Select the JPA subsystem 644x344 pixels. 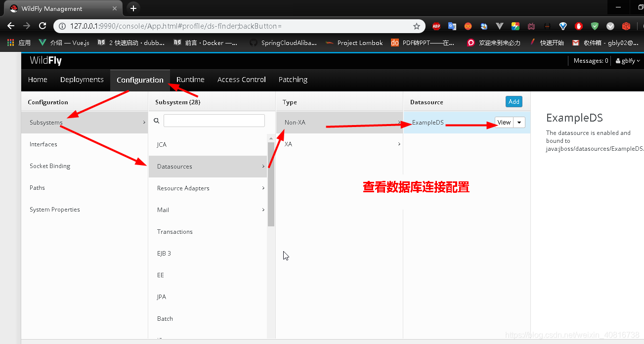coord(208,297)
